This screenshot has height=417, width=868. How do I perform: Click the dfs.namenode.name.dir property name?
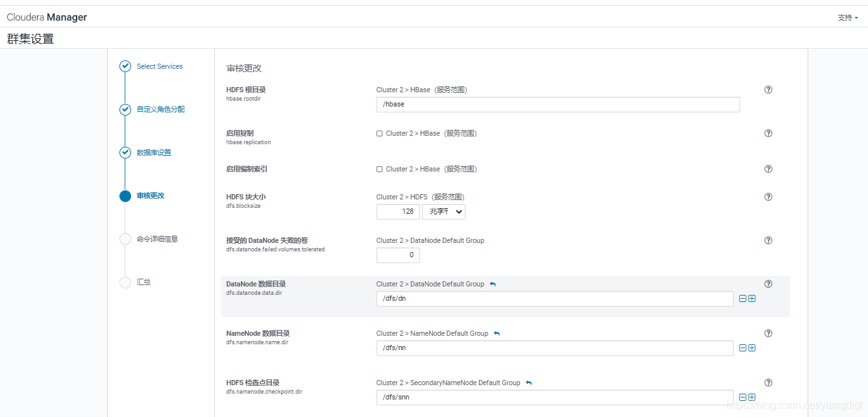[x=257, y=342]
